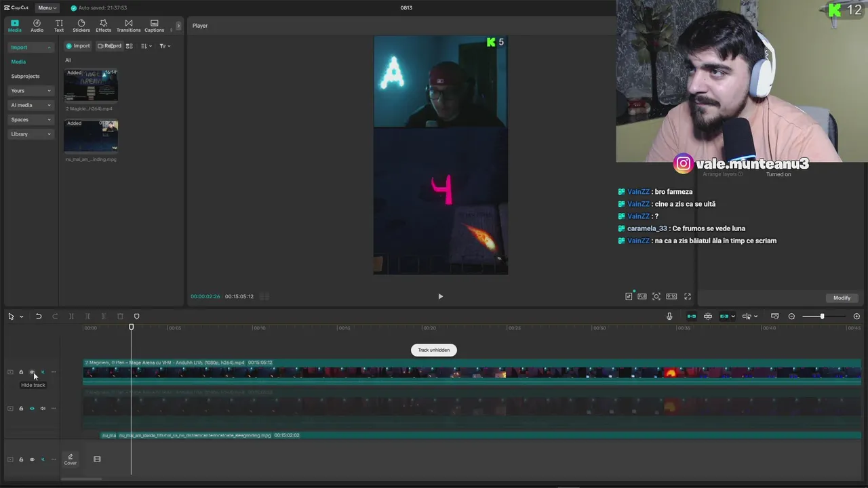This screenshot has height=488, width=868.
Task: Select Media in the sidebar
Action: 18,62
